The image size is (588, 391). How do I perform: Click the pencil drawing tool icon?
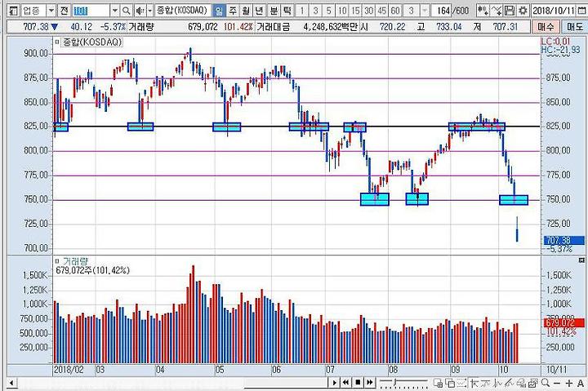[510, 383]
